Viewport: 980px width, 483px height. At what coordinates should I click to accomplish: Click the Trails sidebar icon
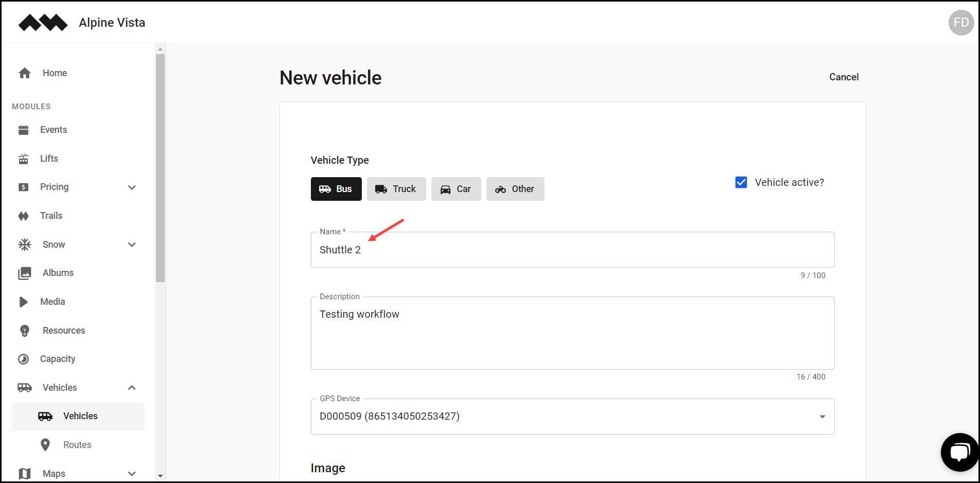point(24,215)
